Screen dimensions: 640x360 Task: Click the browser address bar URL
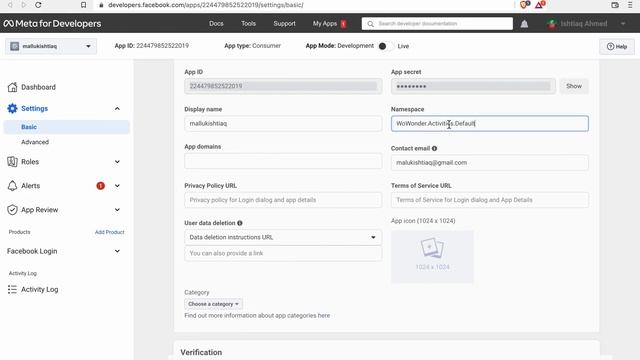[206, 5]
